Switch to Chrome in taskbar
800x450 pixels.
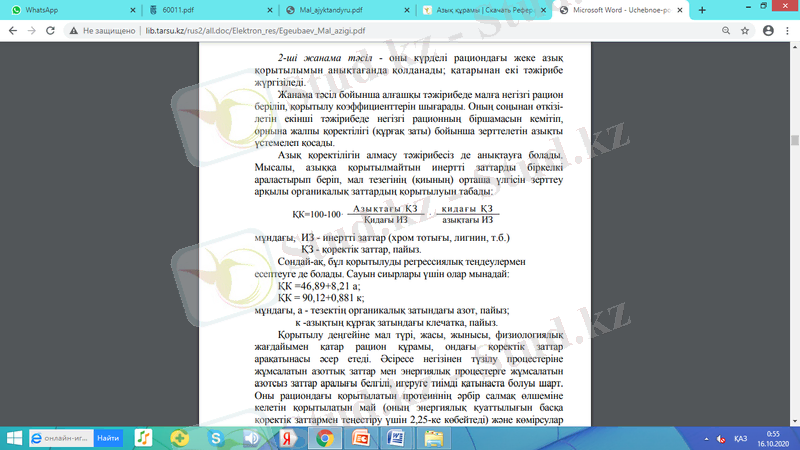click(324, 438)
